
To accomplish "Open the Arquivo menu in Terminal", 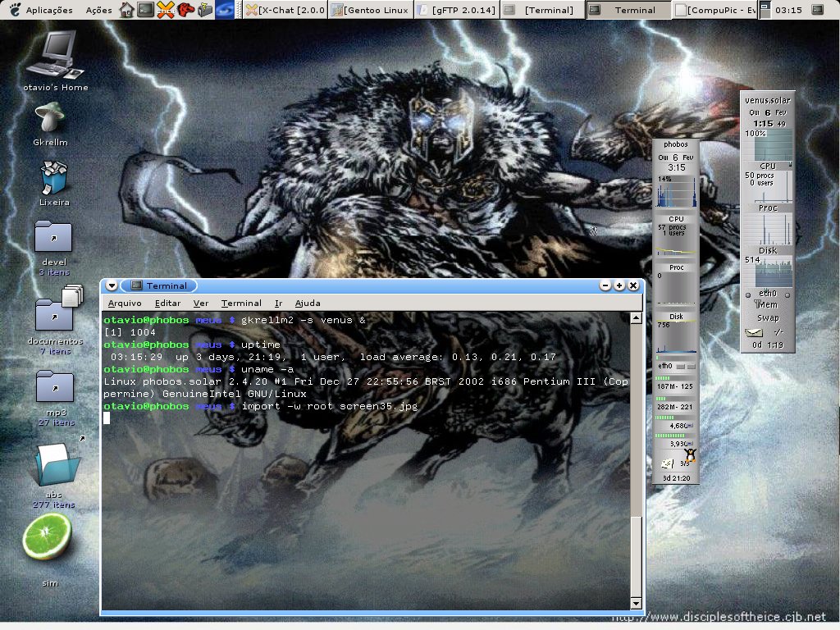I will [125, 304].
